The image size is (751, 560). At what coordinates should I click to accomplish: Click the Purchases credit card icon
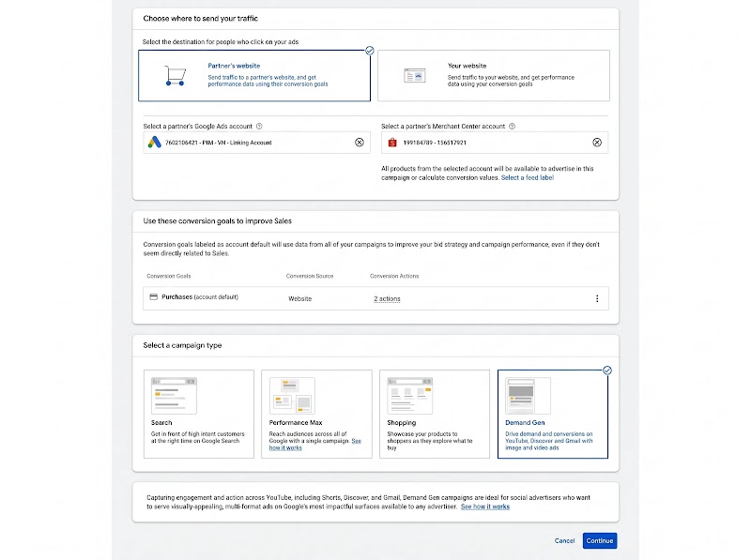click(153, 296)
